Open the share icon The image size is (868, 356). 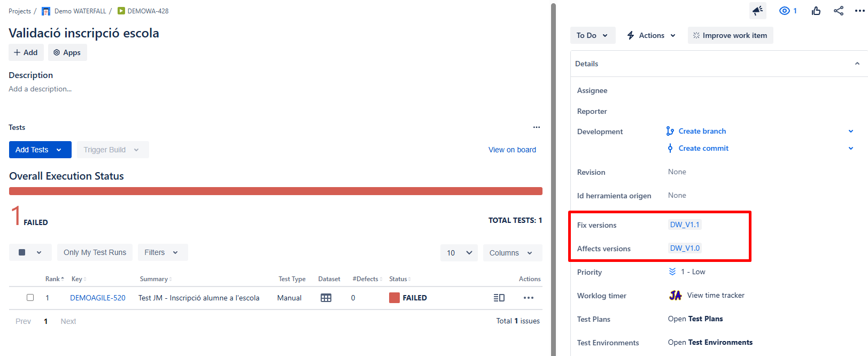tap(839, 11)
